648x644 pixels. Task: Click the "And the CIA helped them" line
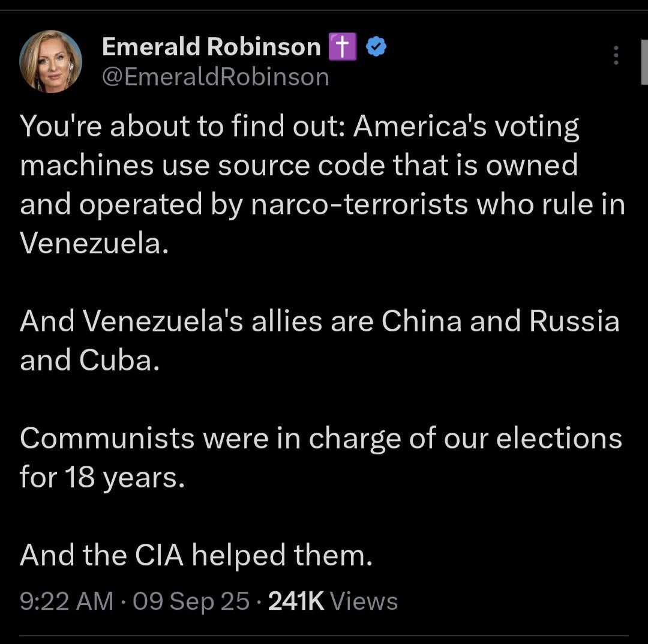[x=196, y=555]
